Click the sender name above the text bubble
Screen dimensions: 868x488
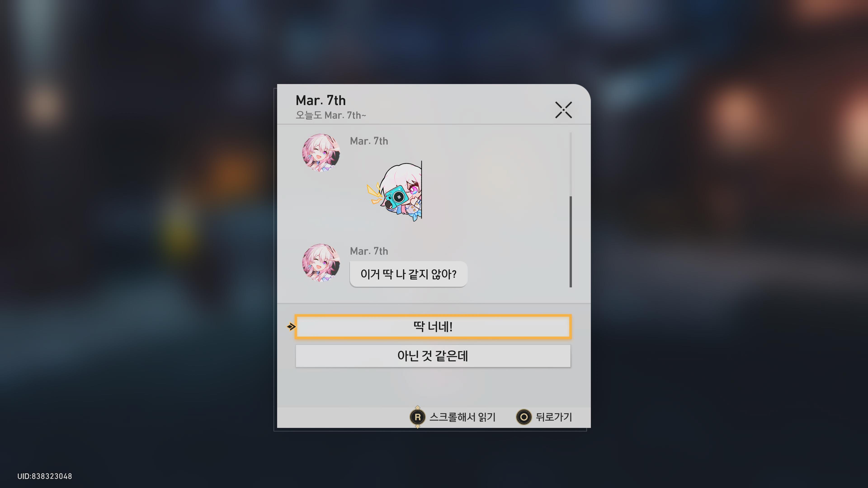click(369, 251)
